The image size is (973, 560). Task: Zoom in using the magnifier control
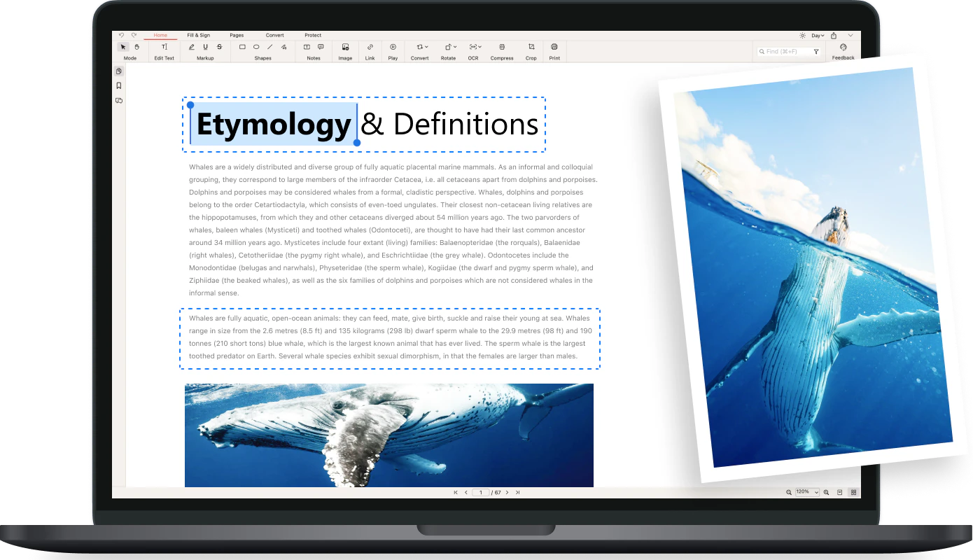[x=826, y=491]
